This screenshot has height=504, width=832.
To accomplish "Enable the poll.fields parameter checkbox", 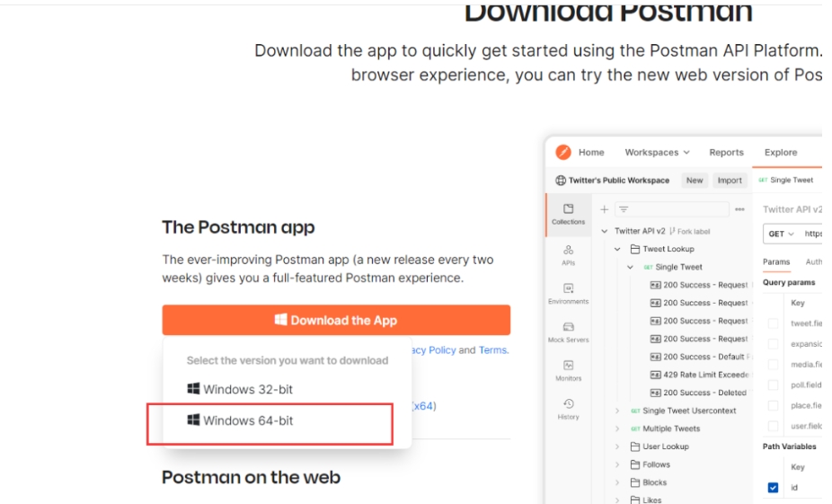I will [773, 385].
